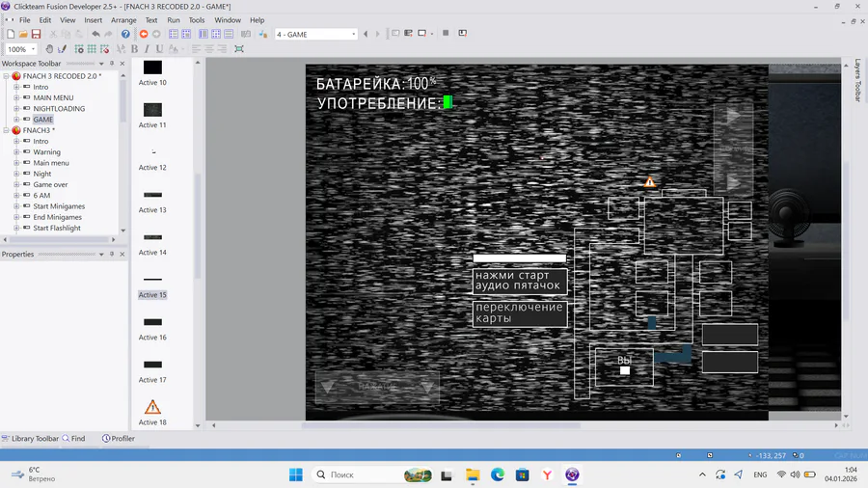868x488 pixels.
Task: Open the Insert menu
Action: tap(93, 20)
